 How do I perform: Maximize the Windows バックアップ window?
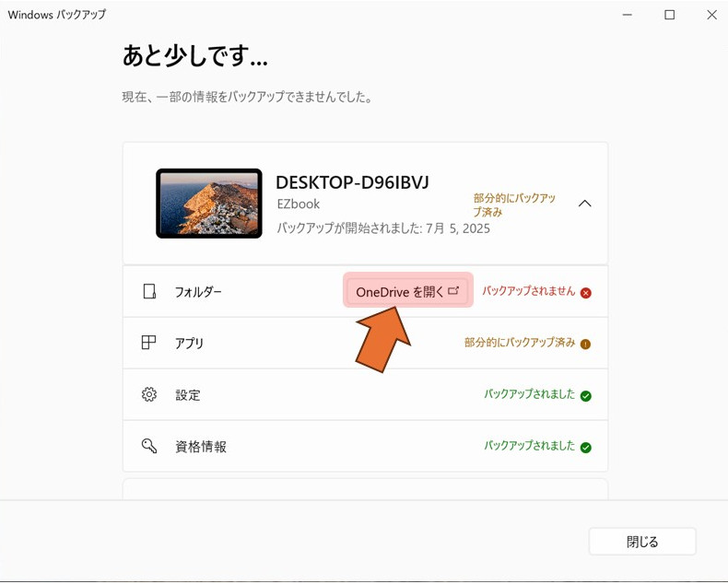tap(669, 15)
